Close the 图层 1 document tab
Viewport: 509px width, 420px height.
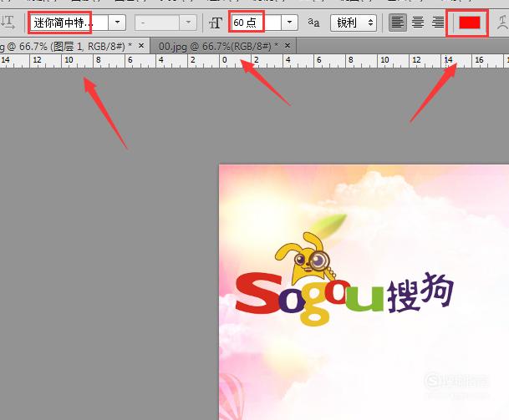(x=141, y=46)
